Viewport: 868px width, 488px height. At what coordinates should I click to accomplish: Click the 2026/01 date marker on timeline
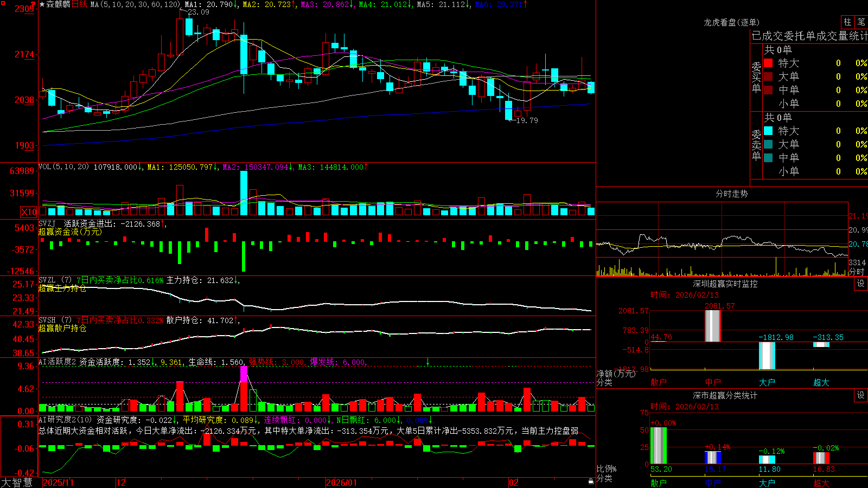341,483
